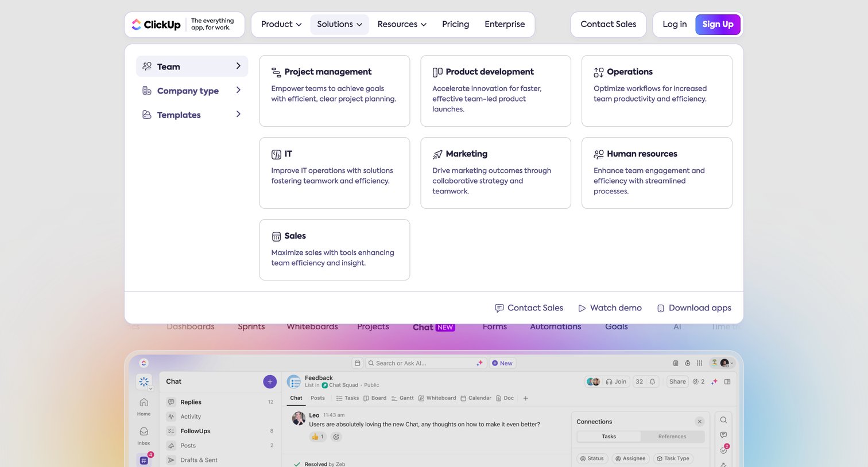
Task: Switch to the Gantt view tab
Action: click(x=402, y=398)
